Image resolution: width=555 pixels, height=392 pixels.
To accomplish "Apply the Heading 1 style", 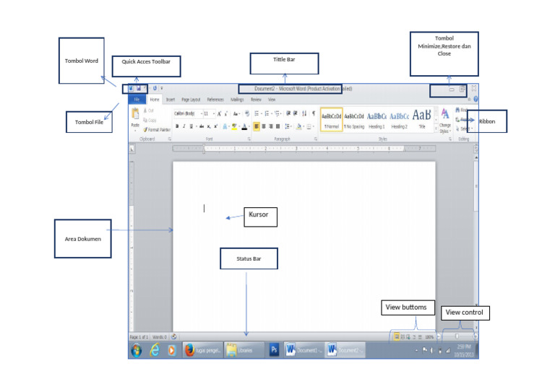I will click(377, 120).
